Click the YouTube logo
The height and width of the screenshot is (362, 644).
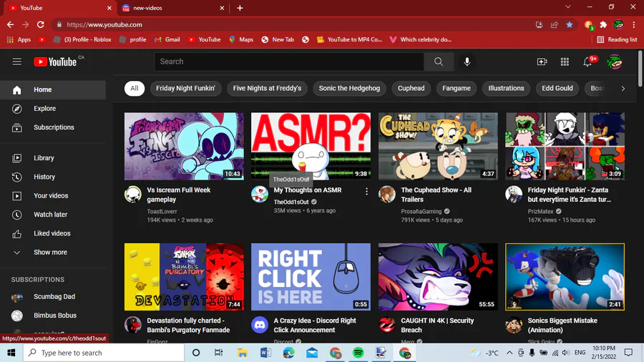pyautogui.click(x=55, y=62)
